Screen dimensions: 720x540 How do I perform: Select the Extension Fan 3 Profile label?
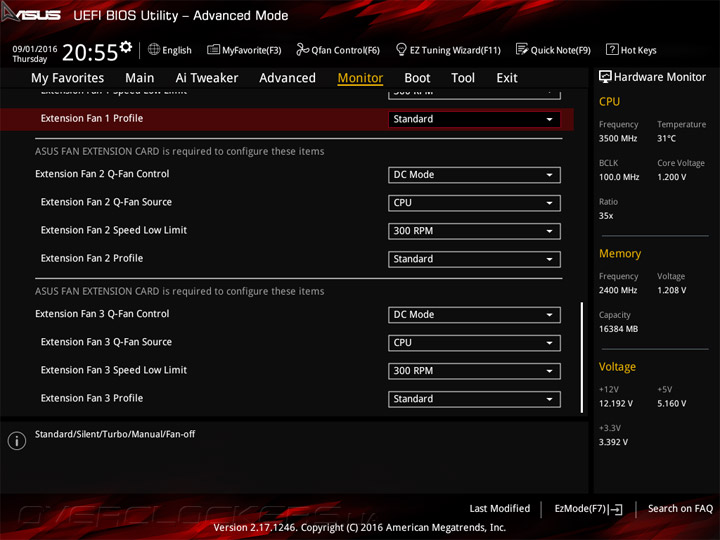[x=92, y=399]
